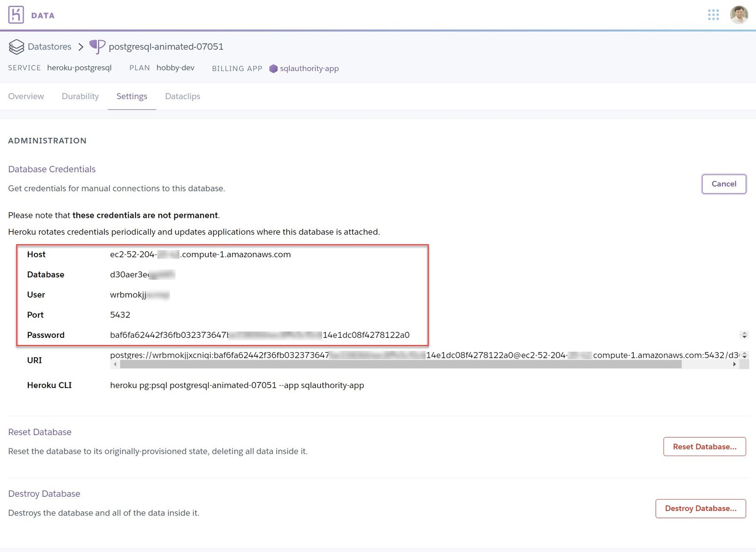Click the URI horizontal scrollbar thumb
Image resolution: width=756 pixels, height=552 pixels.
401,364
